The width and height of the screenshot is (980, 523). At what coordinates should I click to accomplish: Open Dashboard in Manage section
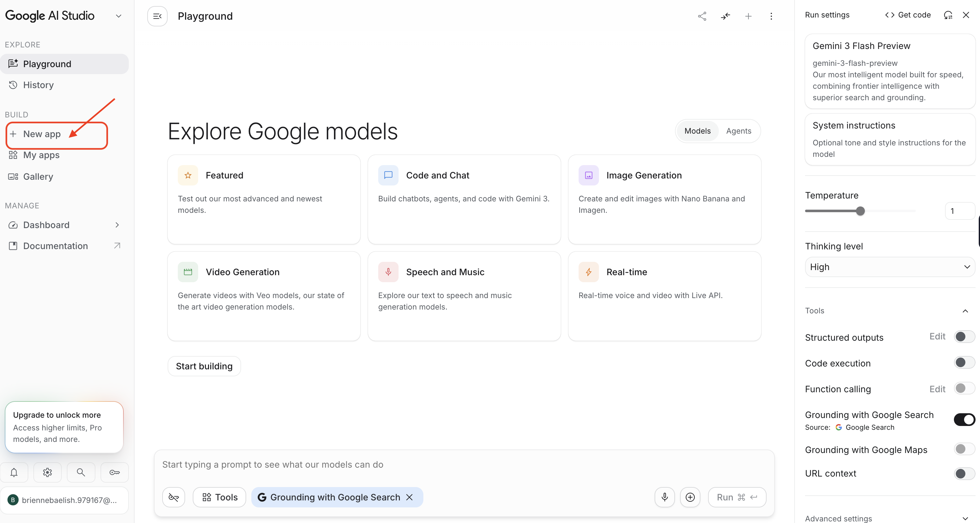point(64,225)
